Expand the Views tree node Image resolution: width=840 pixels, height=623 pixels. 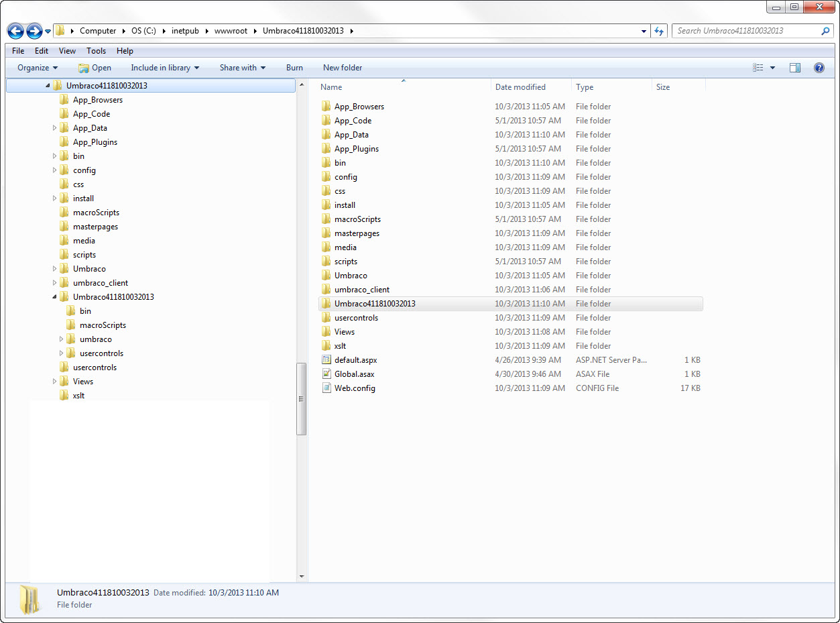point(54,382)
